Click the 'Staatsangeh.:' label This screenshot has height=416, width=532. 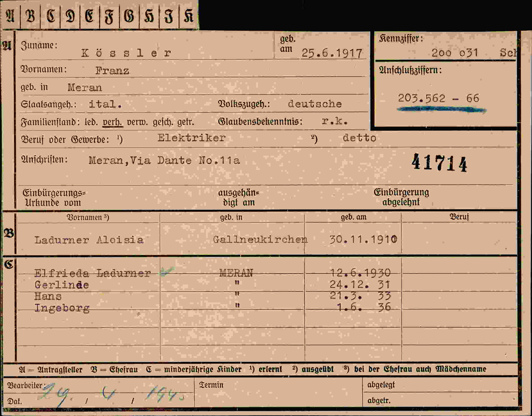[49, 104]
